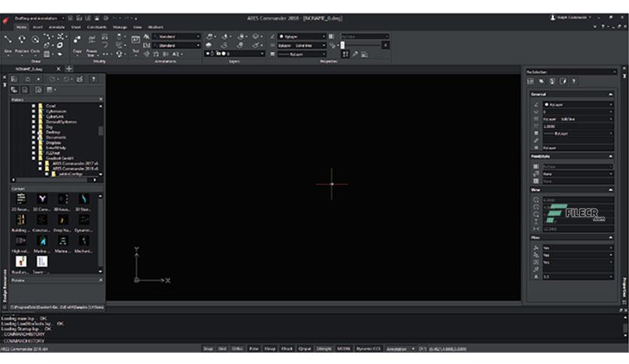The image size is (629, 364).
Task: Select the Polyline tool
Action: [x=22, y=44]
